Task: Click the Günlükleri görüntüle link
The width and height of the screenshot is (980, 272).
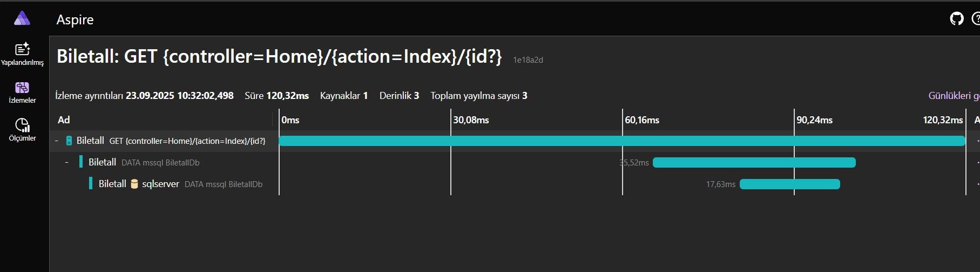Action: pos(953,96)
